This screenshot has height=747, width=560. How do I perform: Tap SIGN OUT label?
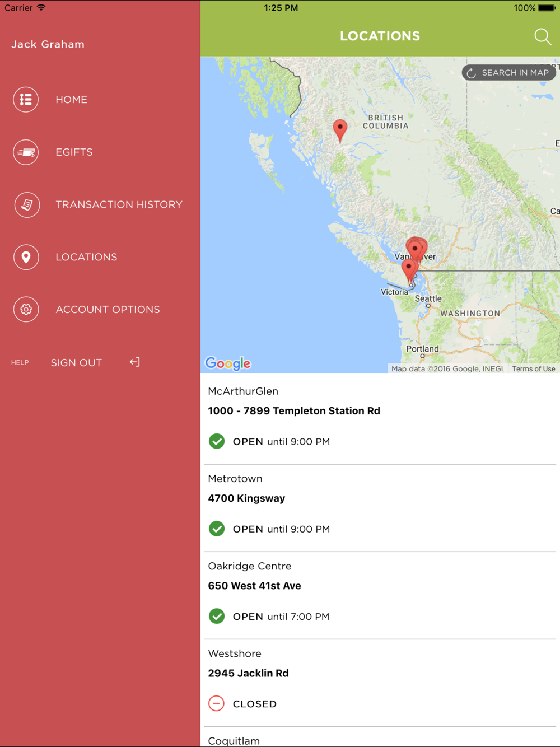(76, 363)
